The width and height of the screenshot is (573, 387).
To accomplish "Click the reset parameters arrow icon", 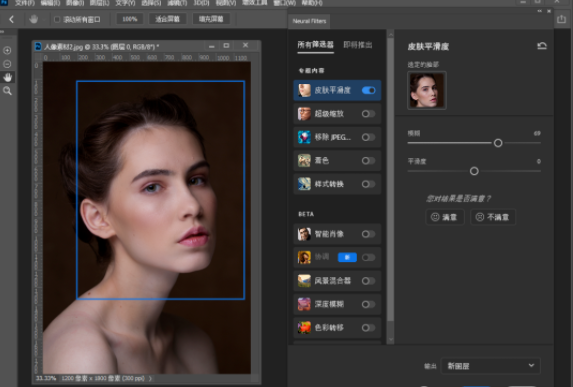I will [x=542, y=46].
